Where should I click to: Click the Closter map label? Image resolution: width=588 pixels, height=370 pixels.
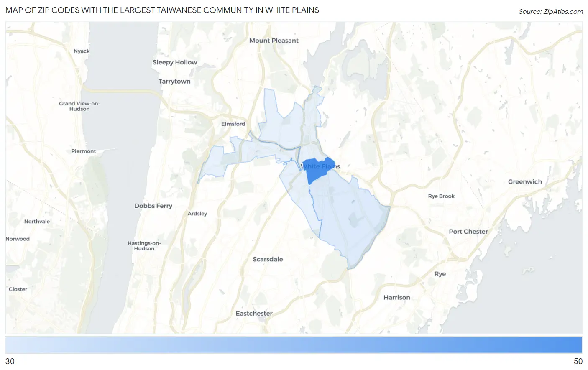(x=18, y=289)
